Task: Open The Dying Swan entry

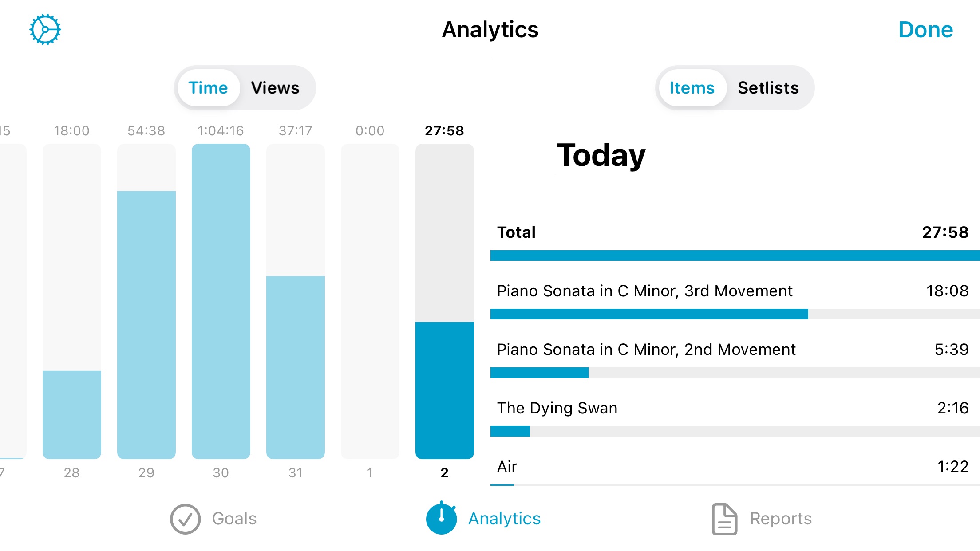Action: pyautogui.click(x=735, y=414)
